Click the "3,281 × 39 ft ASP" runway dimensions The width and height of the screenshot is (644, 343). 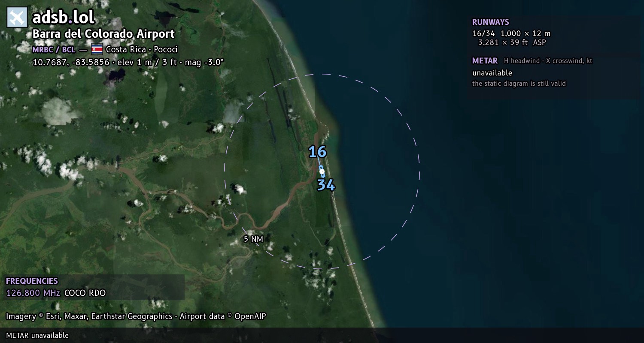coord(512,42)
